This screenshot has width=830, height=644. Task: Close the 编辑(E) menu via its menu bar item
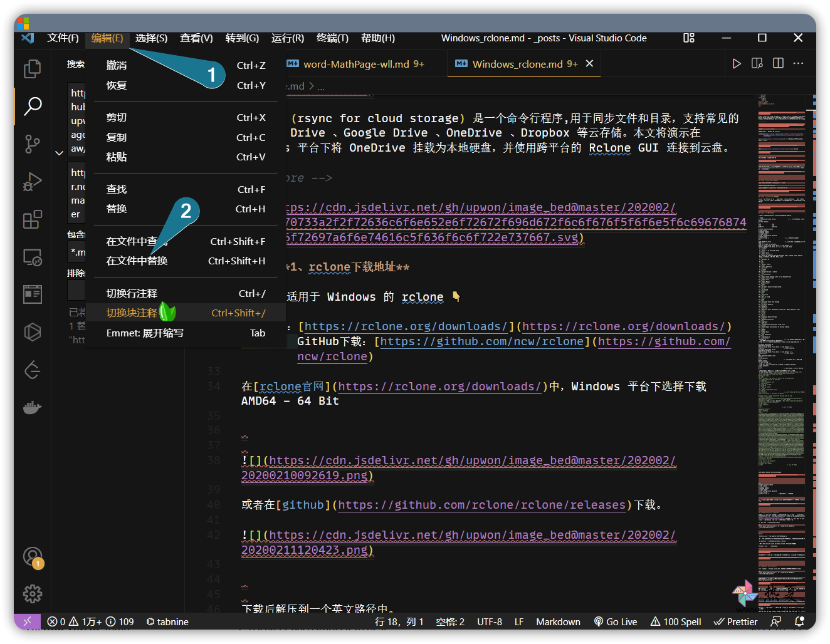click(107, 38)
